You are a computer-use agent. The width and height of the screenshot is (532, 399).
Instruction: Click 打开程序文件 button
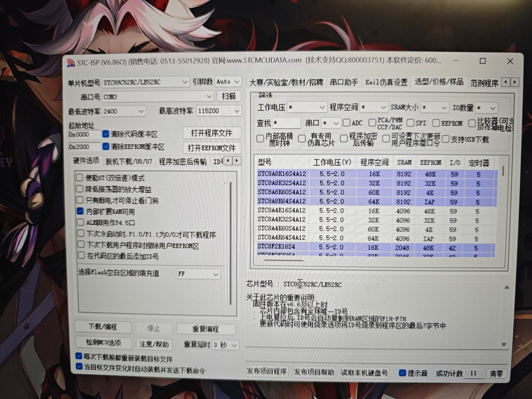coord(212,133)
